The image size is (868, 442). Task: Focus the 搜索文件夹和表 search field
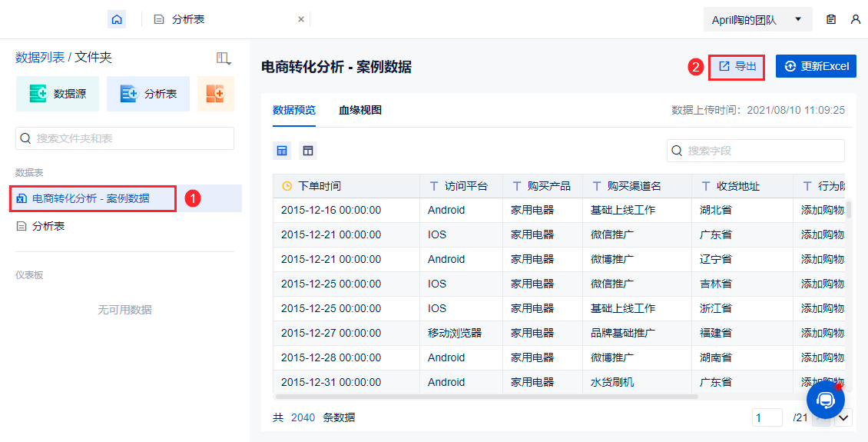pos(124,138)
